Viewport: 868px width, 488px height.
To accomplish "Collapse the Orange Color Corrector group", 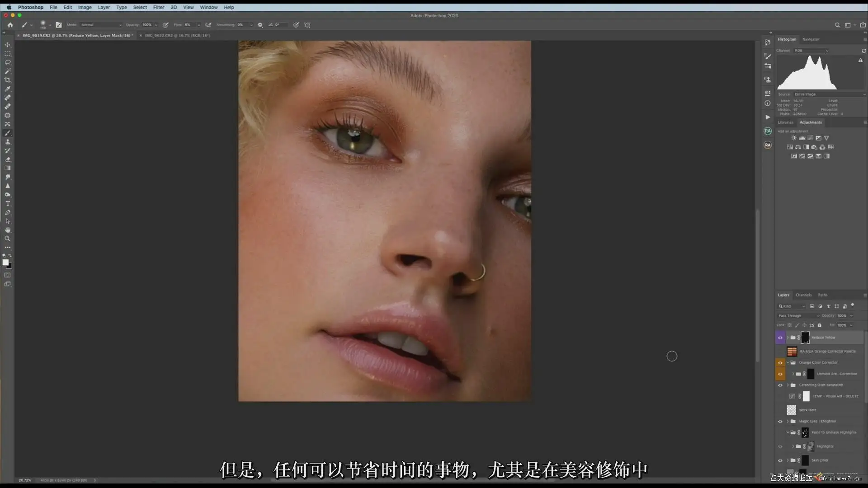I will click(788, 362).
